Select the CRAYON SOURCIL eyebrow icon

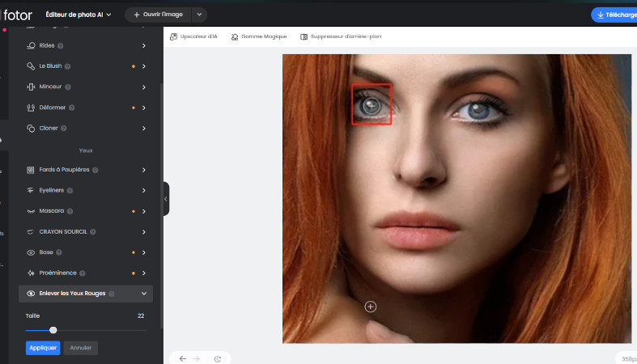coord(31,231)
